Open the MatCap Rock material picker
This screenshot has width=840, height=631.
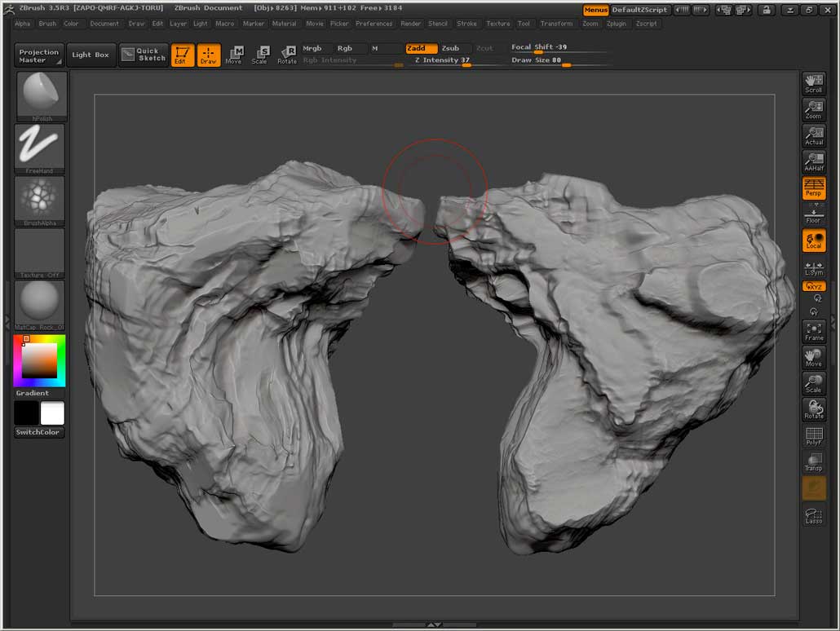tap(41, 305)
